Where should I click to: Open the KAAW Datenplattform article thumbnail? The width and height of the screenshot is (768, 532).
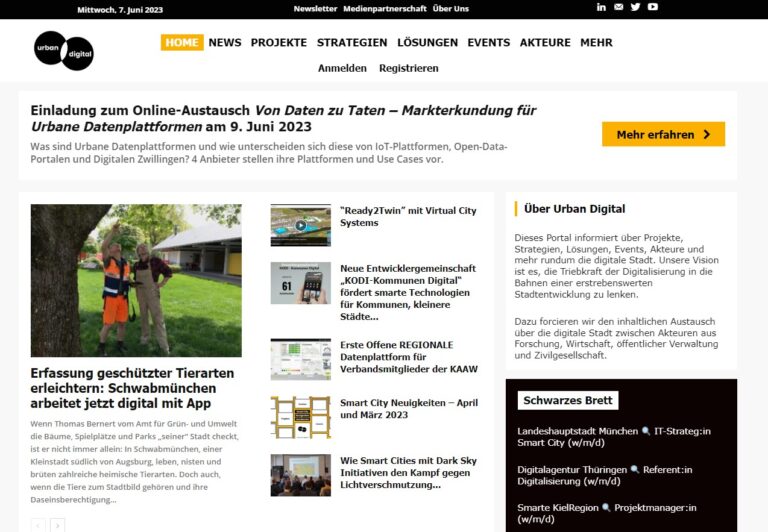pyautogui.click(x=301, y=359)
